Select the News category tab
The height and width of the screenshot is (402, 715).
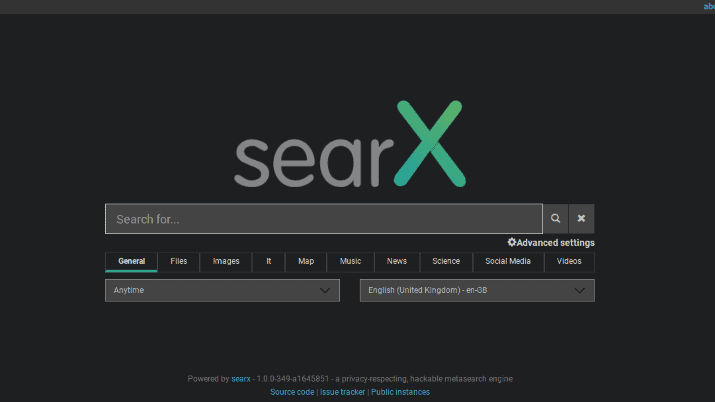(x=397, y=262)
